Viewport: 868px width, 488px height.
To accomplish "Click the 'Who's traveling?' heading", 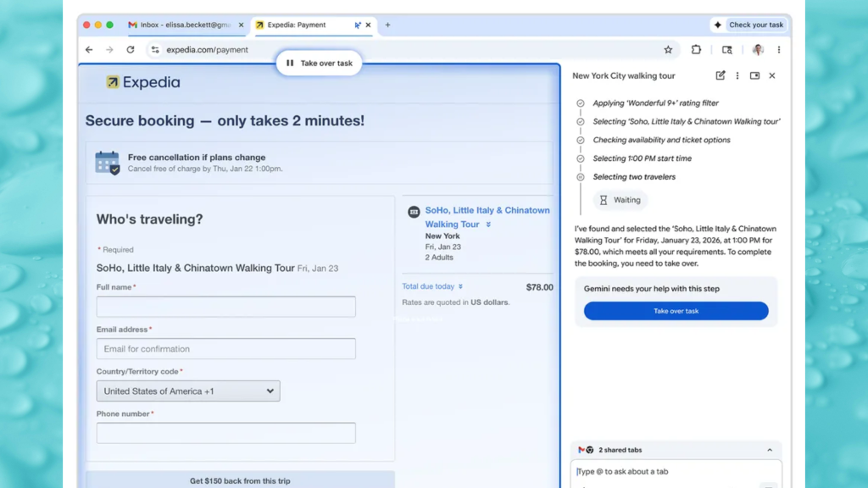I will coord(149,219).
